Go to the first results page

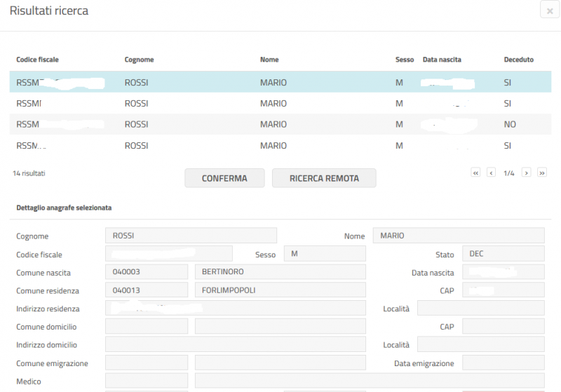(476, 173)
